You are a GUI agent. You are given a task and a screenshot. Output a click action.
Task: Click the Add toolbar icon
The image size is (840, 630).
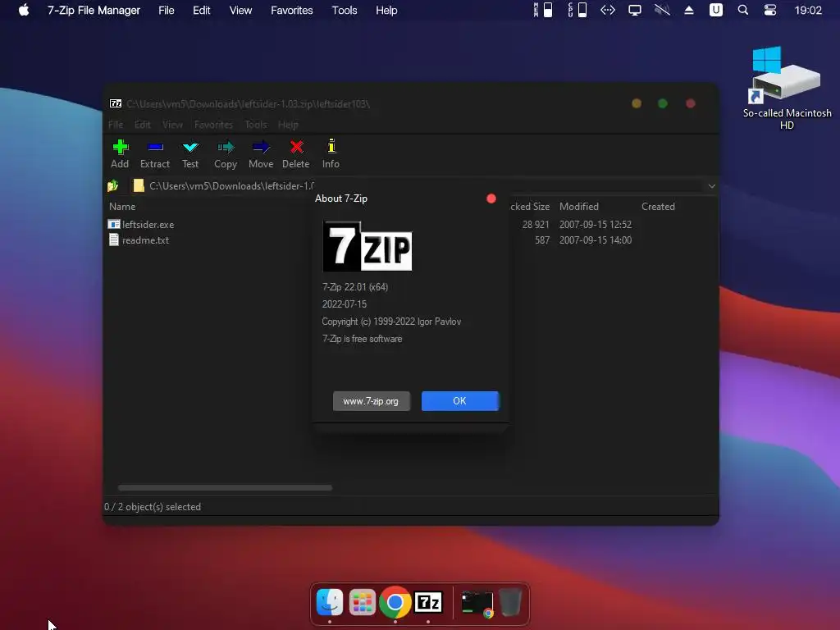click(x=120, y=147)
